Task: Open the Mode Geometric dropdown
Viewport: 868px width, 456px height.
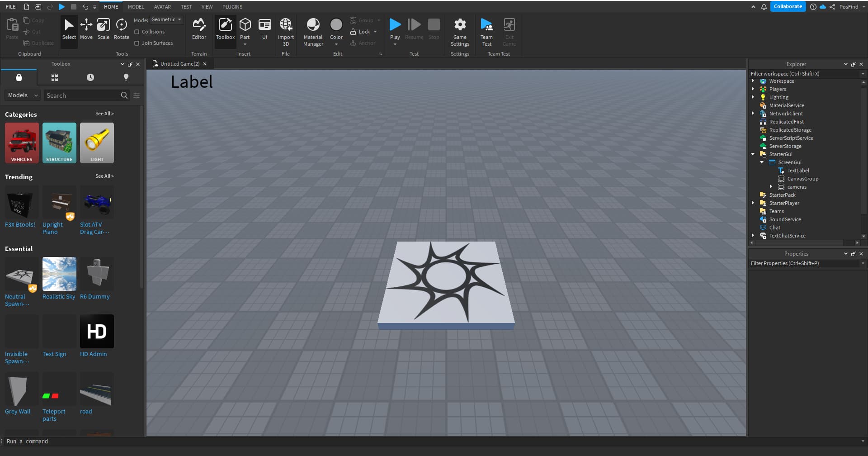Action: click(166, 20)
